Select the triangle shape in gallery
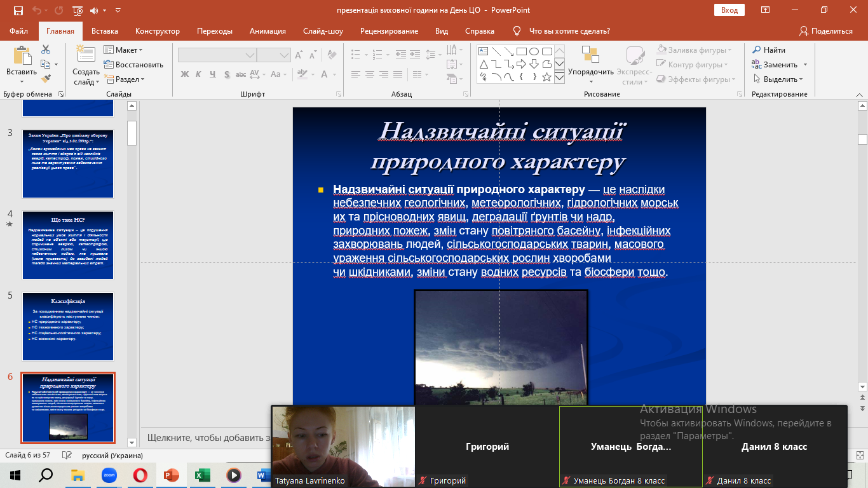 pos(483,64)
